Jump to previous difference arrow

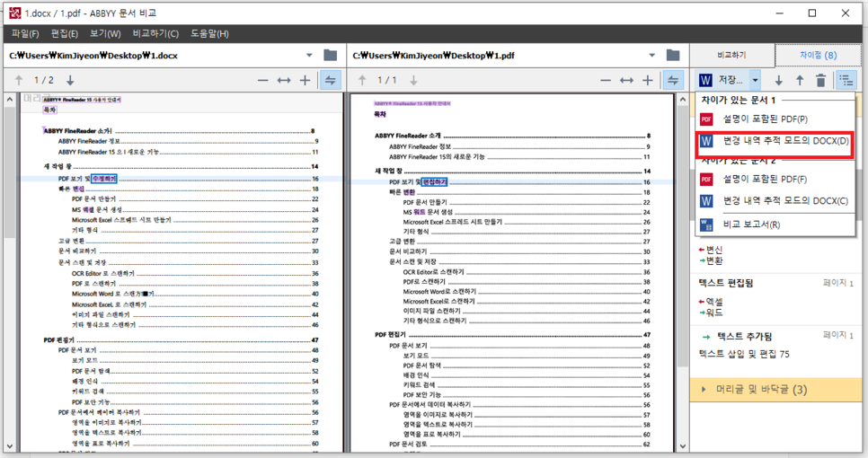(x=800, y=80)
